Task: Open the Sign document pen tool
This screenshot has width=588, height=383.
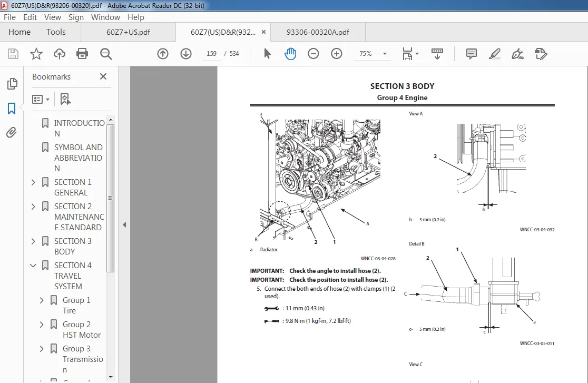Action: (x=517, y=54)
